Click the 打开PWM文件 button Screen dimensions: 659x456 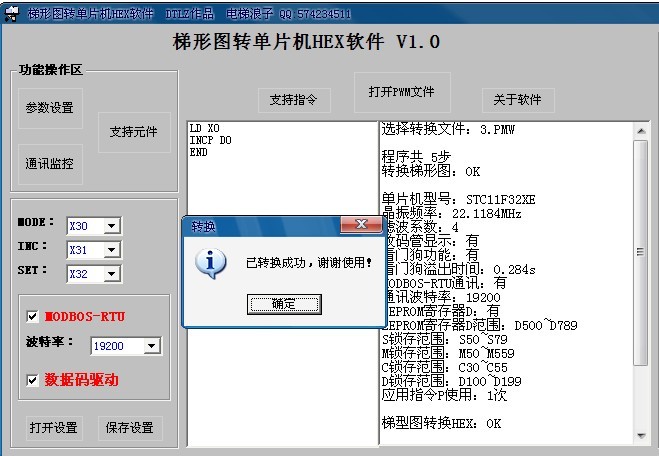click(401, 92)
